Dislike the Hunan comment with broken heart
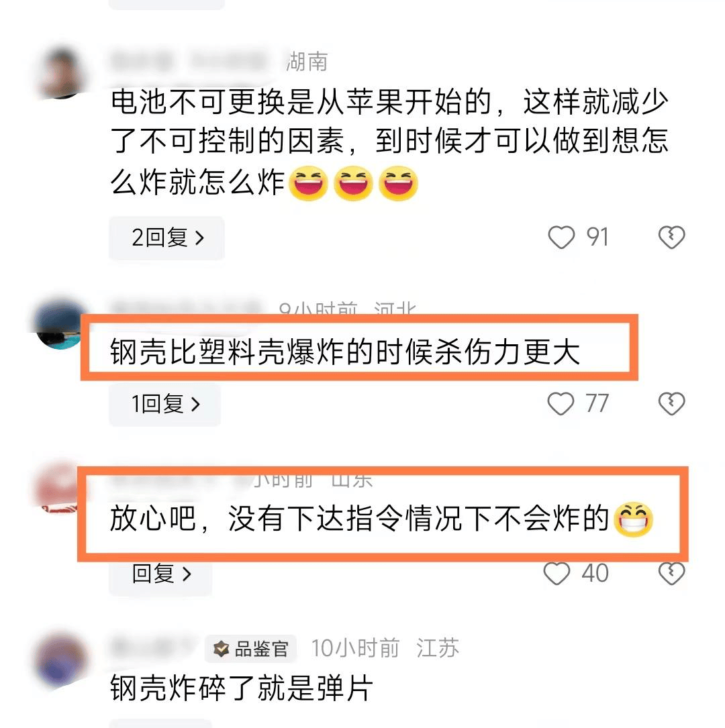The image size is (725, 728). pos(671,238)
